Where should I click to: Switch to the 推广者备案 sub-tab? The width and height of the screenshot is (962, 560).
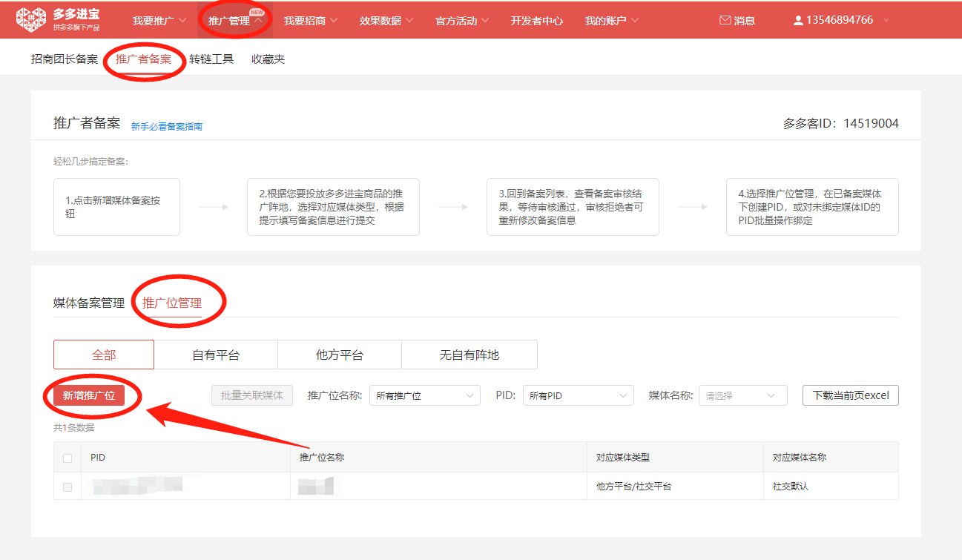pos(143,59)
